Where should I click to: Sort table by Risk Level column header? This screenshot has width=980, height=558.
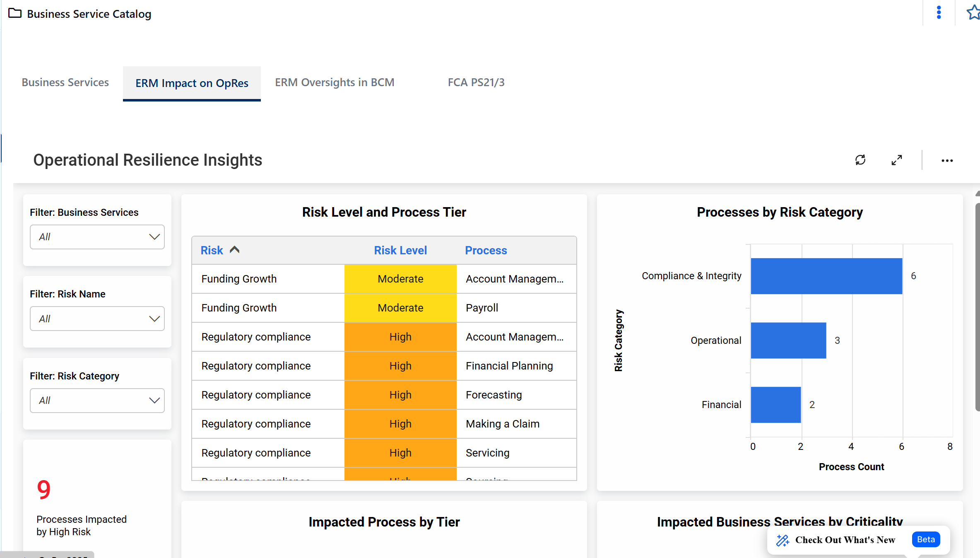pos(400,250)
